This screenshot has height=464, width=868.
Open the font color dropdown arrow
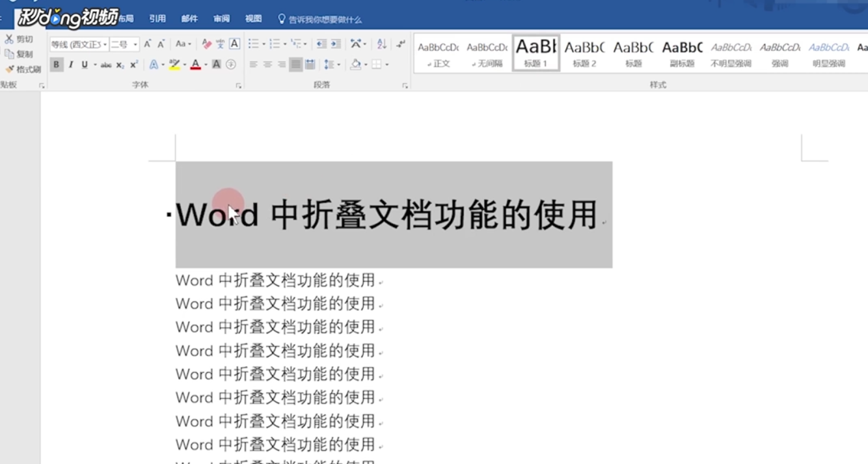pos(206,64)
